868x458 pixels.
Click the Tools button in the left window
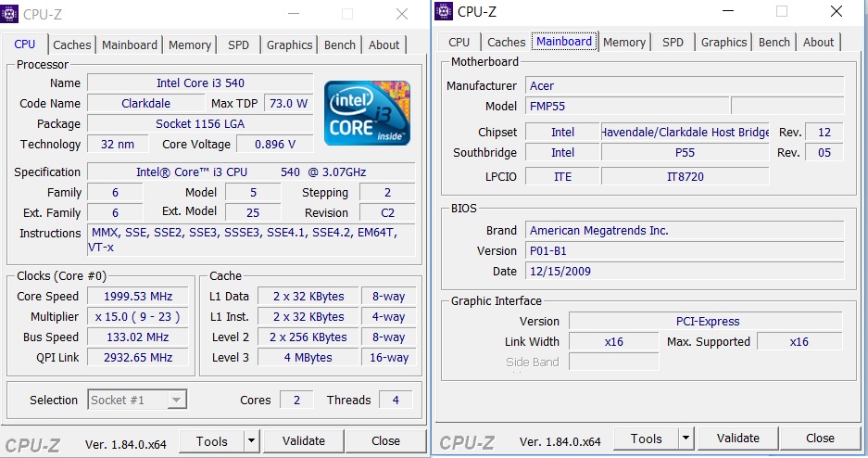click(212, 440)
